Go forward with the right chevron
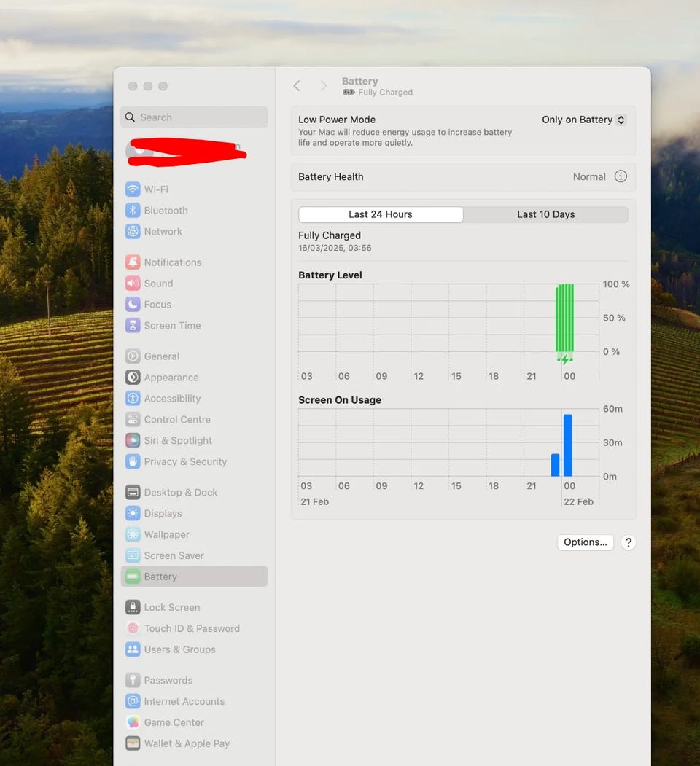This screenshot has height=766, width=700. tap(323, 86)
